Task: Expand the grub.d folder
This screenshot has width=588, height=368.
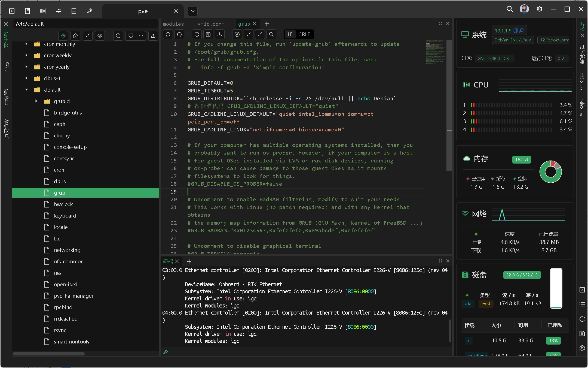Action: 36,101
